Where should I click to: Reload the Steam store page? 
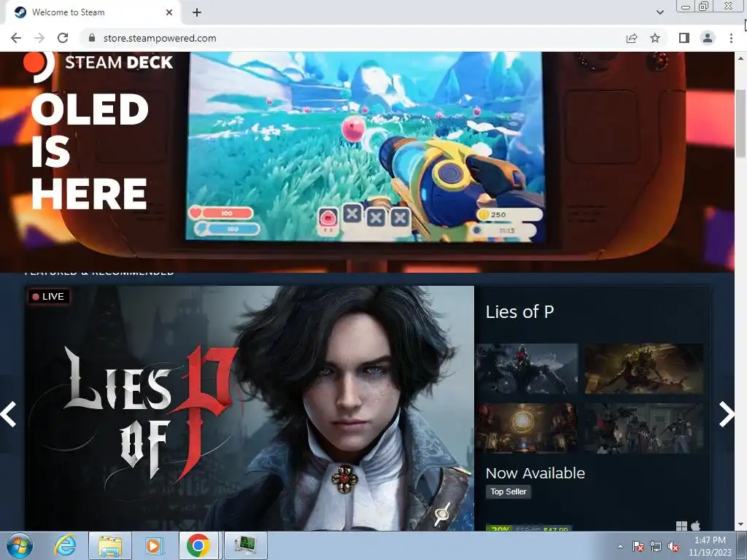click(63, 38)
